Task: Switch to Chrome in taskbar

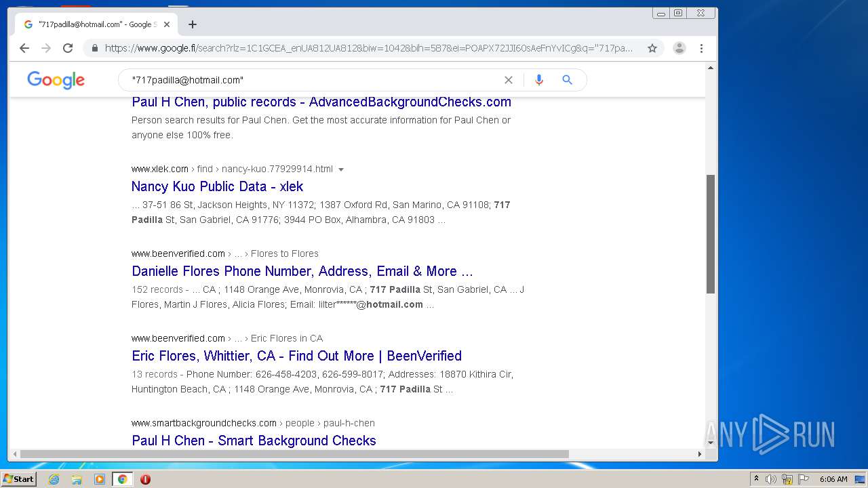Action: (122, 479)
